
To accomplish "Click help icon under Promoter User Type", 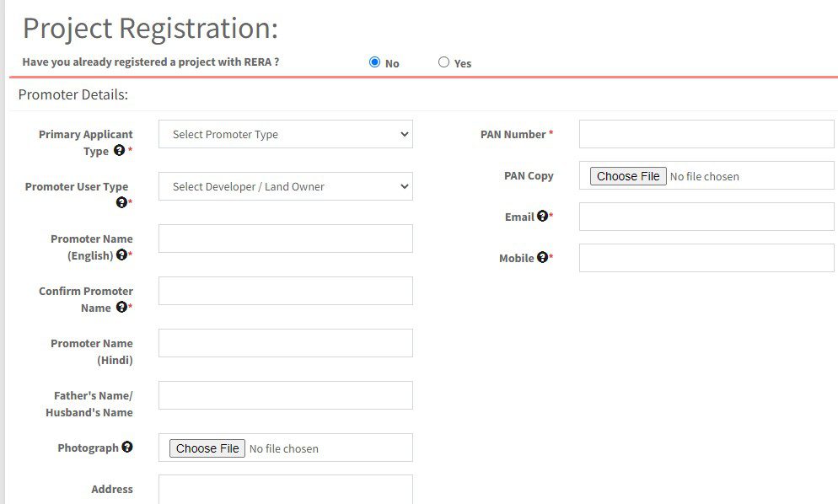I will pos(121,202).
